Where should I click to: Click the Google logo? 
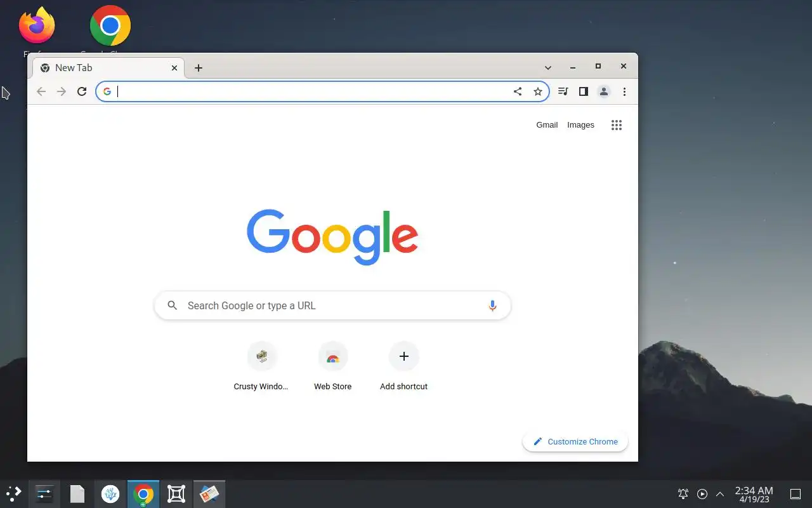pyautogui.click(x=332, y=236)
